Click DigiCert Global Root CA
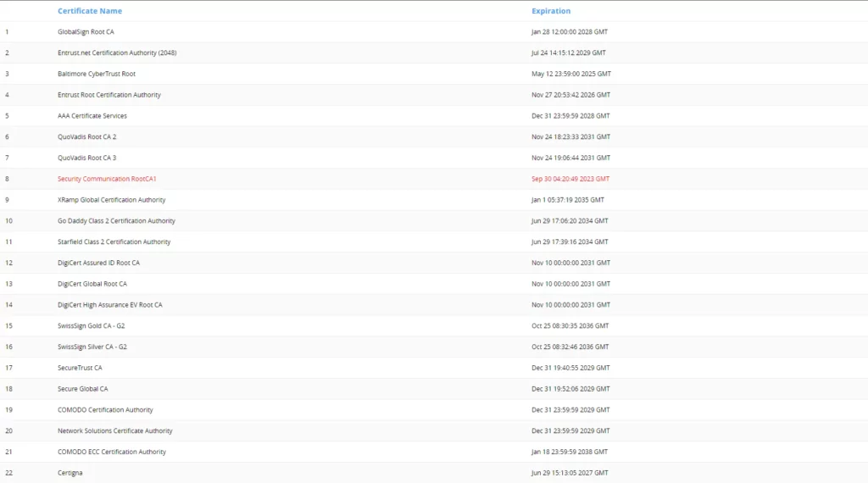Screen dimensions: 868x483 click(92, 285)
